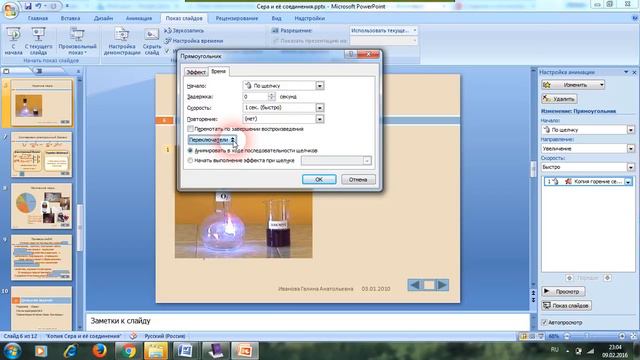Close the Настройка анимации task pane

point(634,72)
